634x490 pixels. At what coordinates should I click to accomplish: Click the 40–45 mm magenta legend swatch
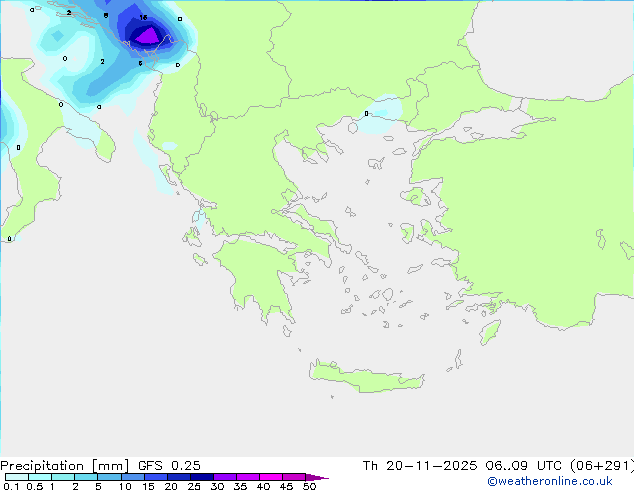pos(271,477)
